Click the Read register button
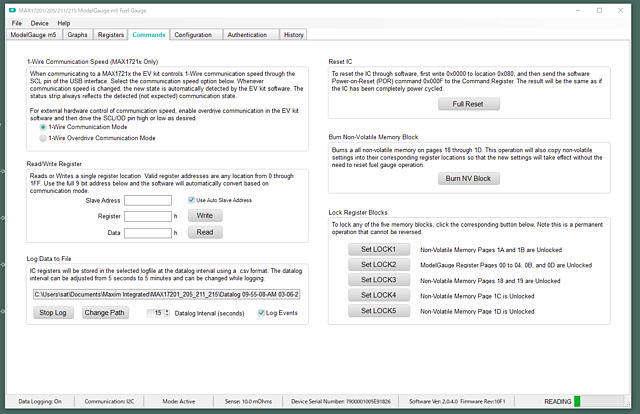 coord(205,232)
